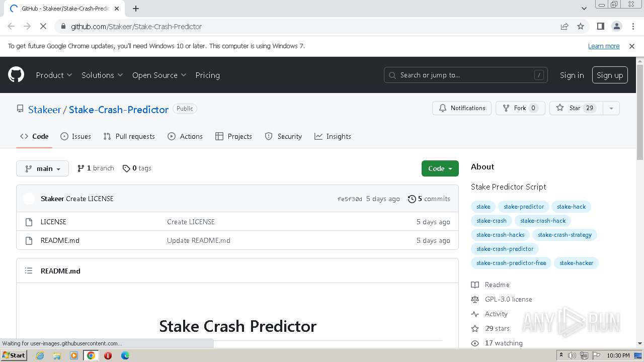Expand the Product menu

click(x=54, y=75)
